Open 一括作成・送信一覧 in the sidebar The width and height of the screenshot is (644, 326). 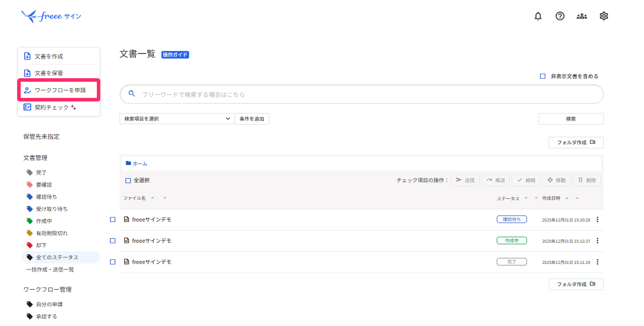(x=50, y=269)
